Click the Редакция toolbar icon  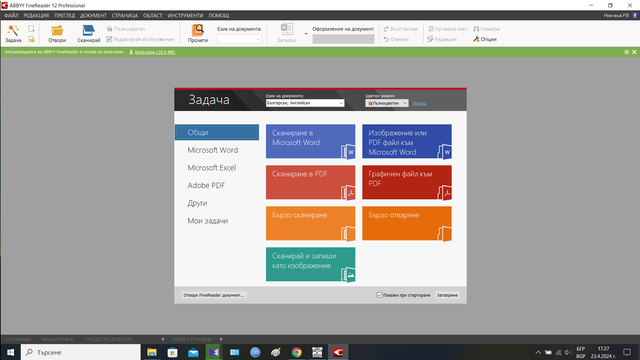click(442, 39)
